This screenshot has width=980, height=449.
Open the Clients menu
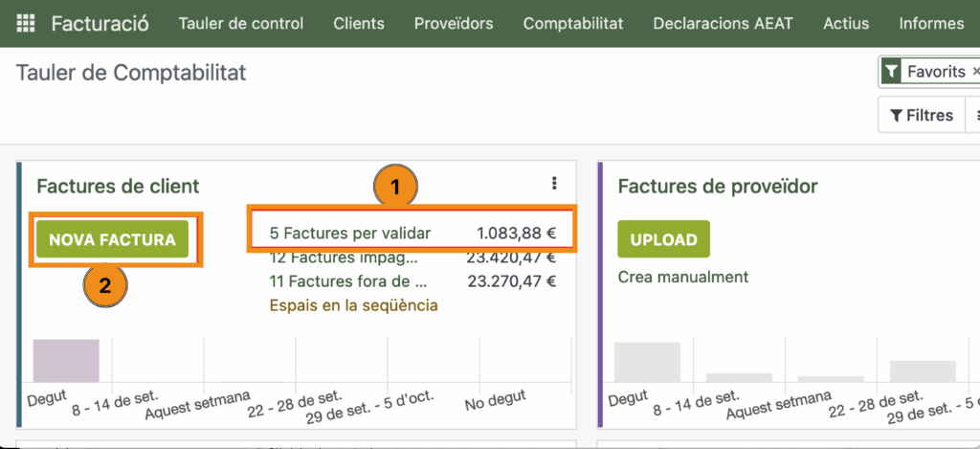point(359,23)
